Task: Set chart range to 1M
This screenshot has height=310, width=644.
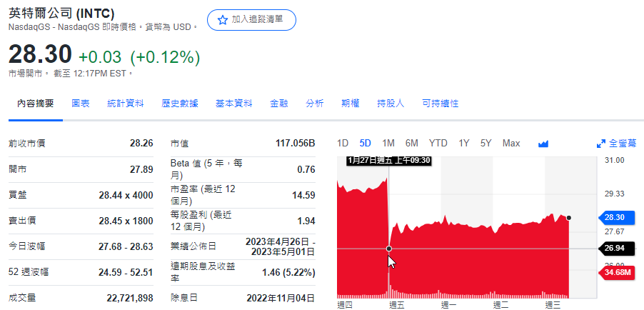Action: tap(388, 144)
